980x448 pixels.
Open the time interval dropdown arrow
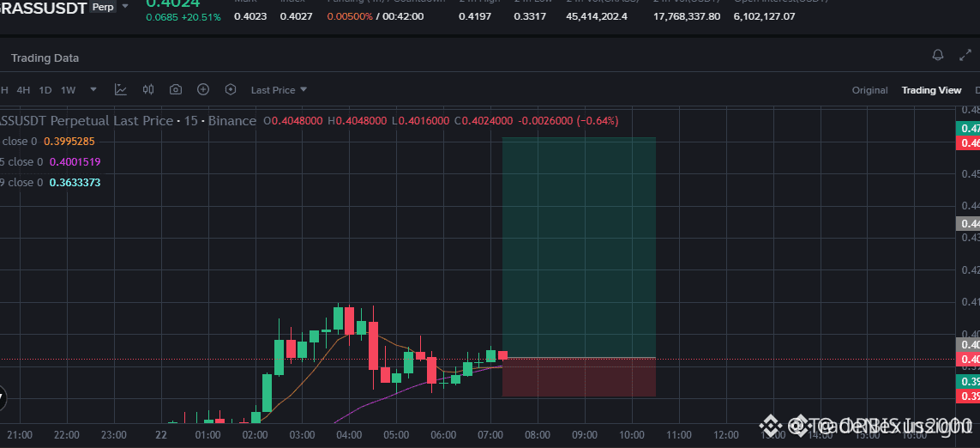pos(93,89)
